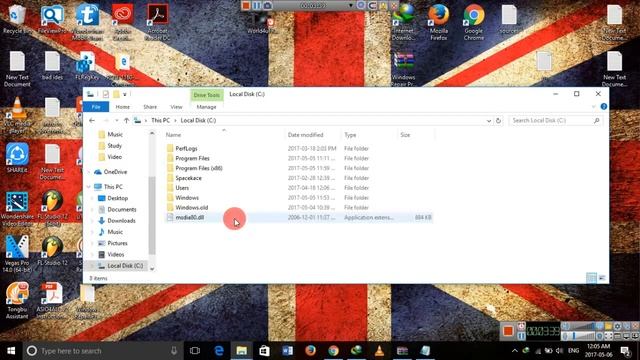640x360 pixels.
Task: Open Microsoft Edge from taskbar
Action: coord(219,351)
